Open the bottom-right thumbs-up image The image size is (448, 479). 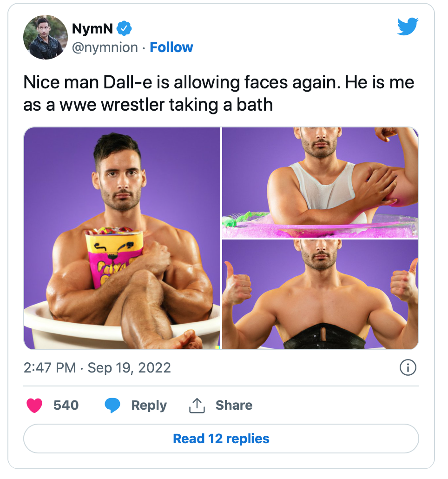click(320, 294)
